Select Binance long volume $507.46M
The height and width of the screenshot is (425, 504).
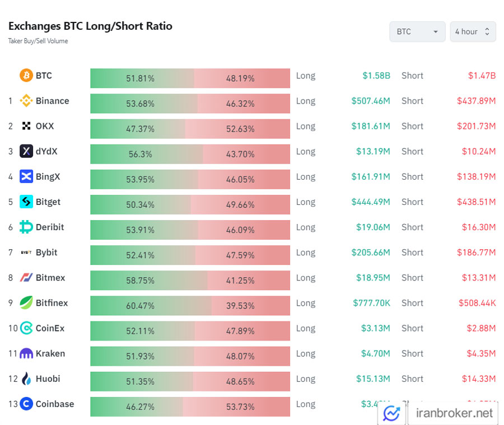click(371, 101)
